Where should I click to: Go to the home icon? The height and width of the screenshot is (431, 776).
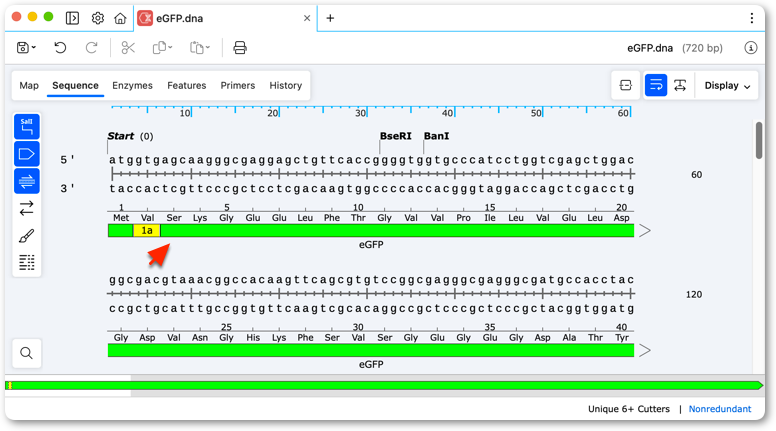(120, 18)
